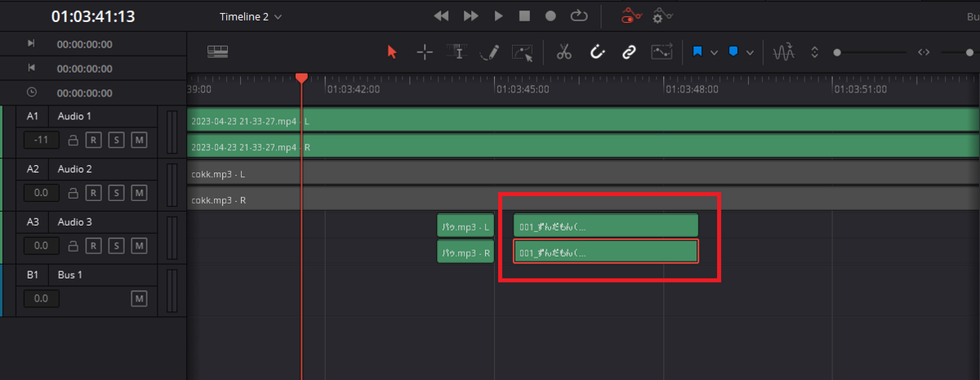Click the razor scissors tool
Screen dimensions: 980x380
(x=563, y=52)
